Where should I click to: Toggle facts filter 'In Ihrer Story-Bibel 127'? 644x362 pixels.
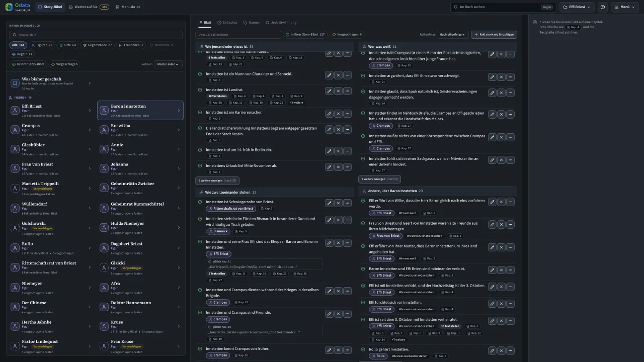[305, 35]
